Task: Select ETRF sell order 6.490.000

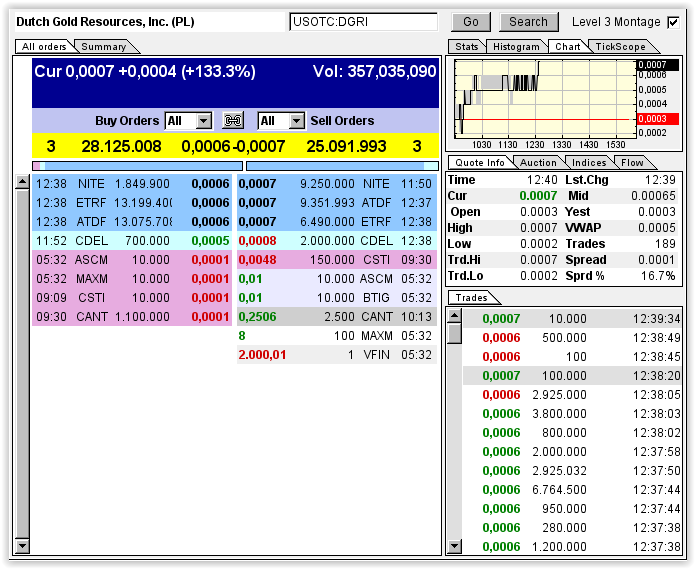Action: [337, 222]
